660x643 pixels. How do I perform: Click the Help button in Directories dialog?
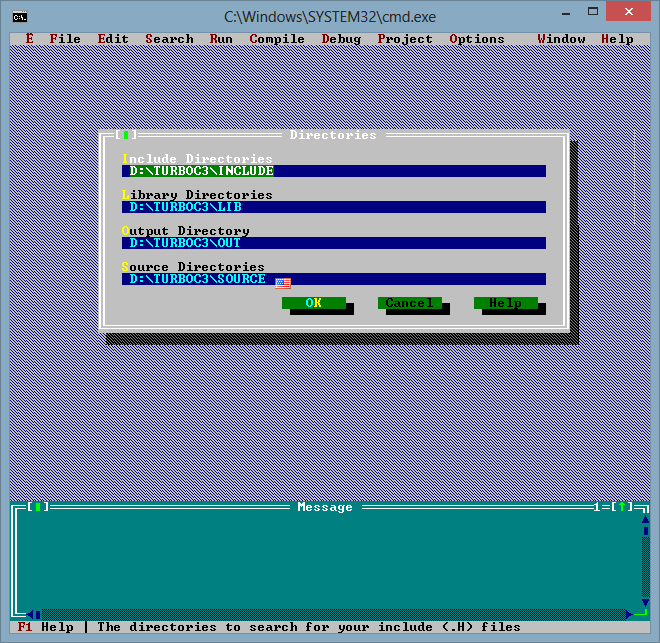[x=506, y=303]
